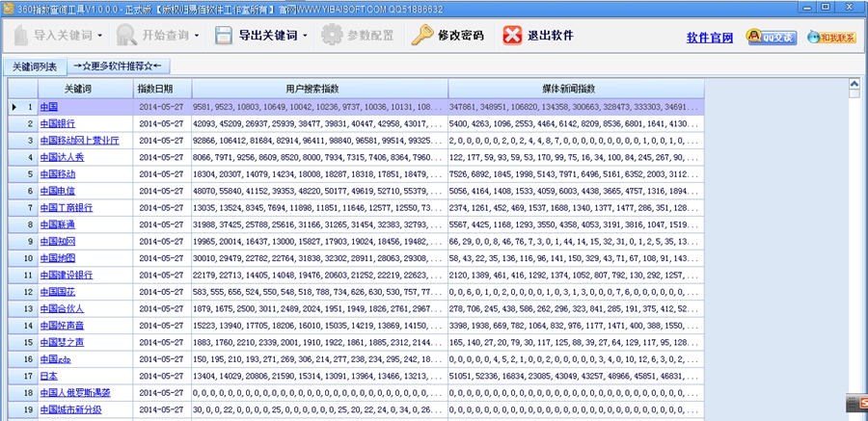Screen dimensions: 868x421
Task: Click 参数配置 toolbar button label
Action: pos(369,36)
